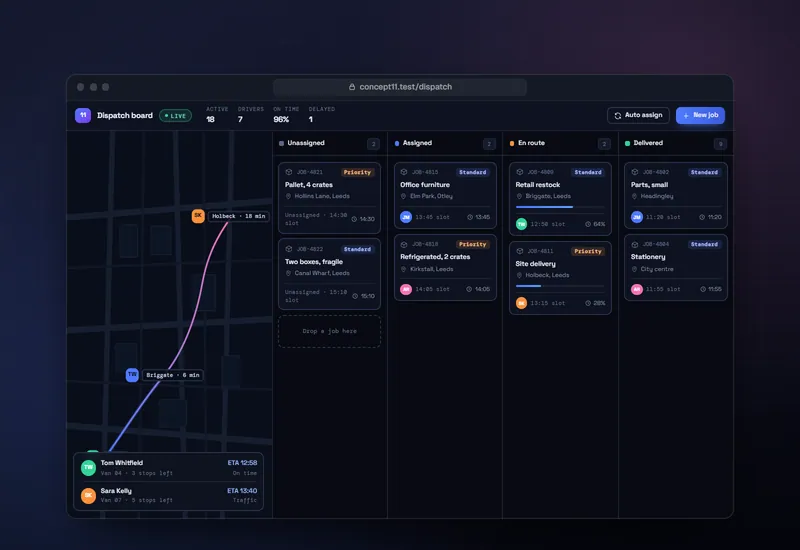
Task: Click the orange SK marker on the map
Action: (198, 216)
